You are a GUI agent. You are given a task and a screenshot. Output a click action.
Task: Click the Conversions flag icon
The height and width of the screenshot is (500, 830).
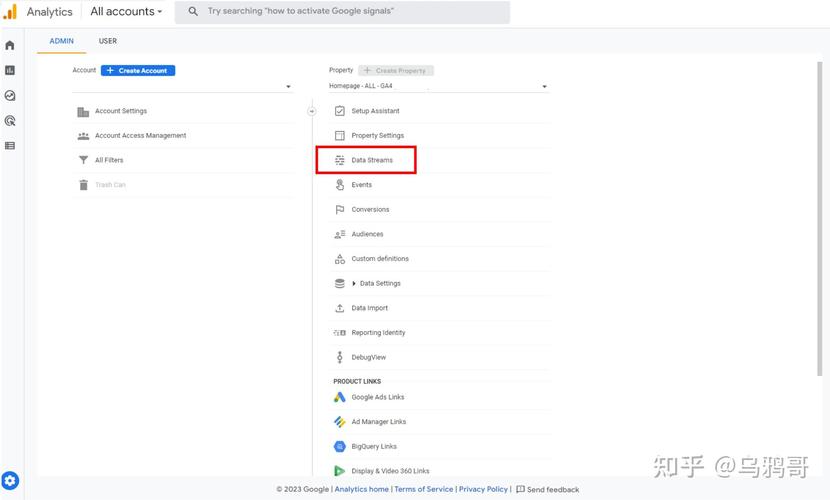point(340,210)
